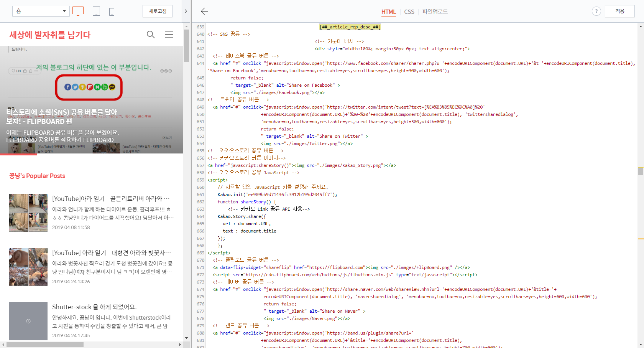This screenshot has width=644, height=348.
Task: Open Shutter-stock 을 하게 되었어요 post
Action: (94, 307)
